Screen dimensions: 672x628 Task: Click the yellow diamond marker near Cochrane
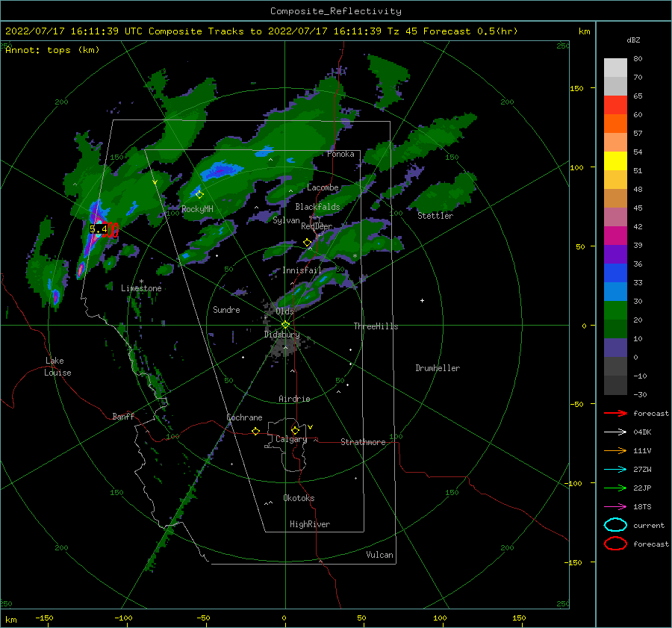tap(255, 431)
